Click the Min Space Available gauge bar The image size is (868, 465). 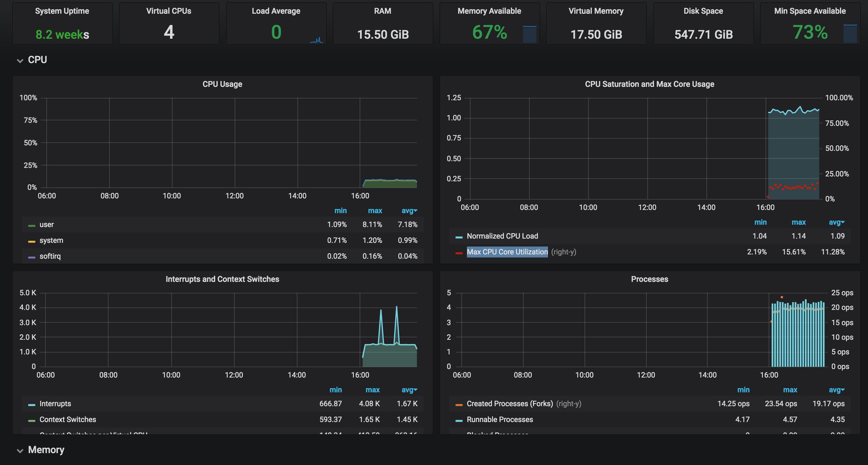pyautogui.click(x=850, y=34)
